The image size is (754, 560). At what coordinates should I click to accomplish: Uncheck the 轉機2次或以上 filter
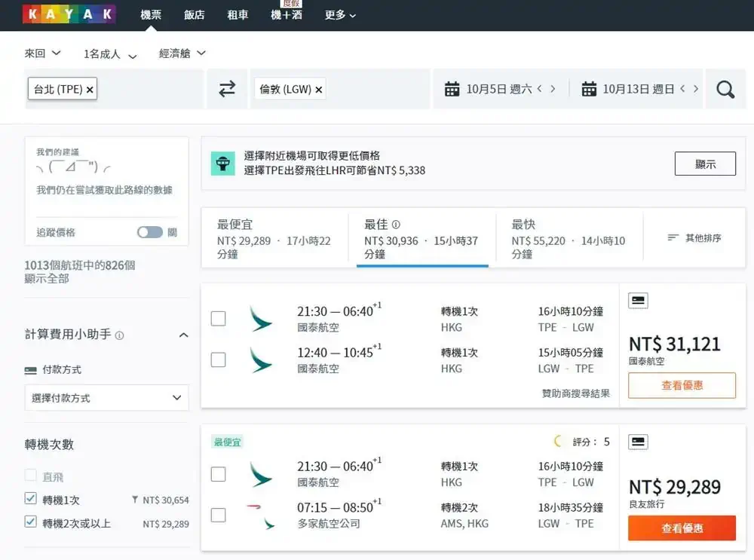(x=30, y=522)
